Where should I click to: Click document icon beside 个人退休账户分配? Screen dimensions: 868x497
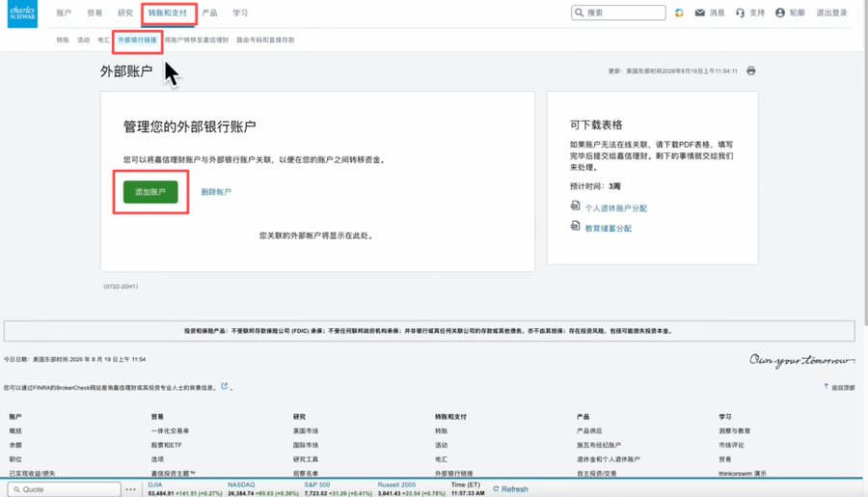pos(575,206)
